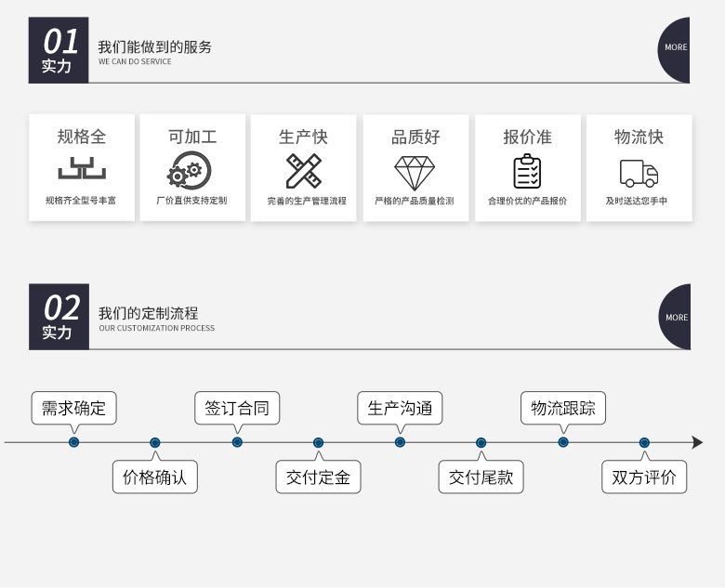Click the 我们的定制流程 heading
Image resolution: width=725 pixels, height=588 pixels.
coord(148,313)
